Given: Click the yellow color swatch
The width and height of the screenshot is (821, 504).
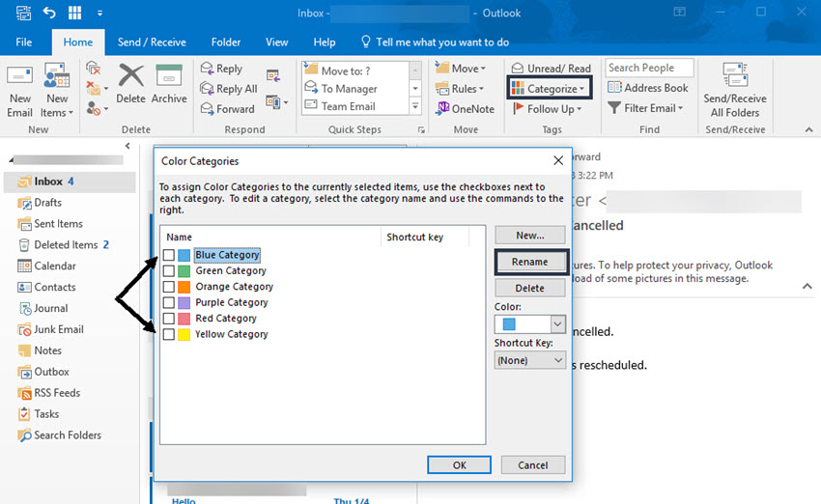Looking at the screenshot, I should [x=184, y=334].
